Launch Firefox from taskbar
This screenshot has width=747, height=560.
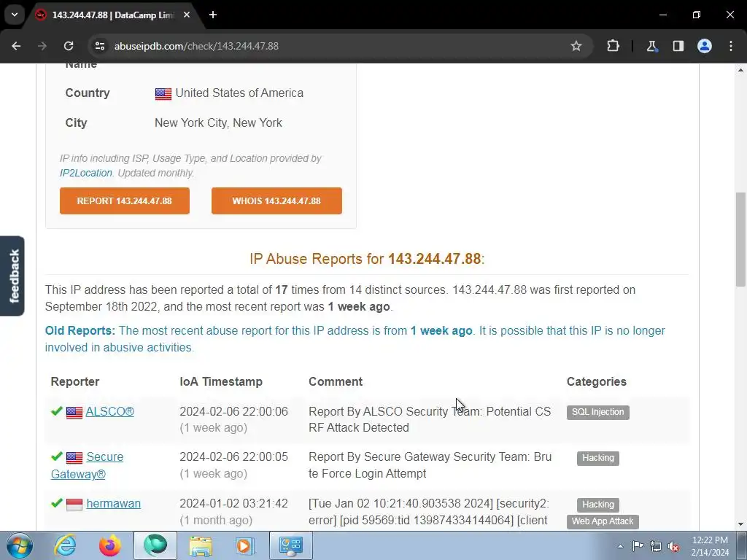(110, 545)
